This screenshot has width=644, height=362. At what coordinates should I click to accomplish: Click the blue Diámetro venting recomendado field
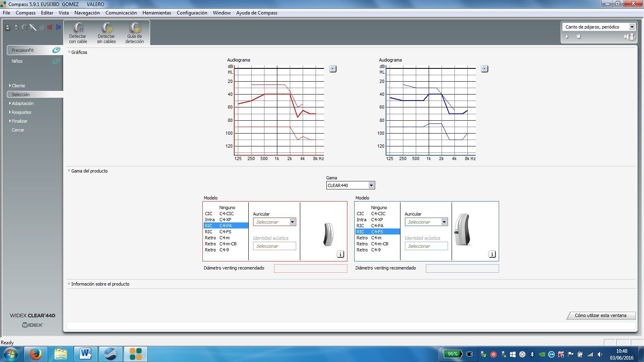click(x=462, y=268)
